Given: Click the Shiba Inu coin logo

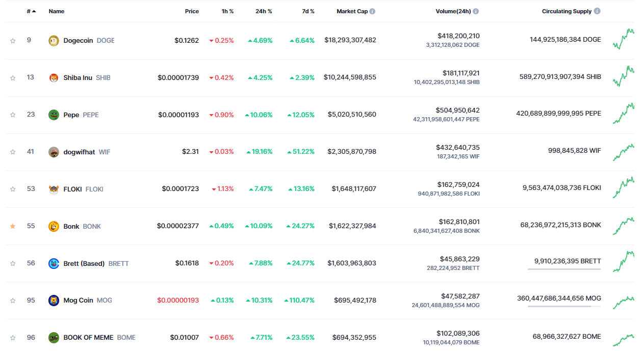Looking at the screenshot, I should [54, 77].
